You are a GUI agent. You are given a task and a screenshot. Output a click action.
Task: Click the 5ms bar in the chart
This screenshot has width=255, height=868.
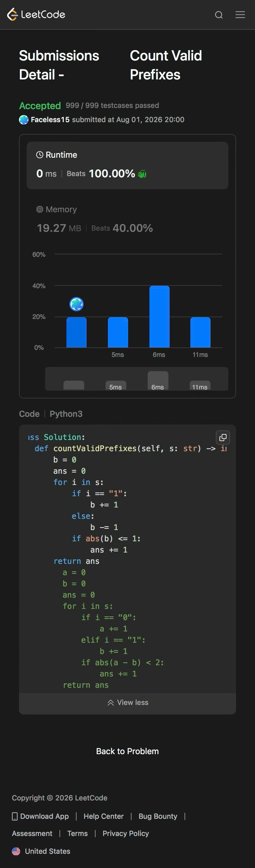[x=118, y=332]
